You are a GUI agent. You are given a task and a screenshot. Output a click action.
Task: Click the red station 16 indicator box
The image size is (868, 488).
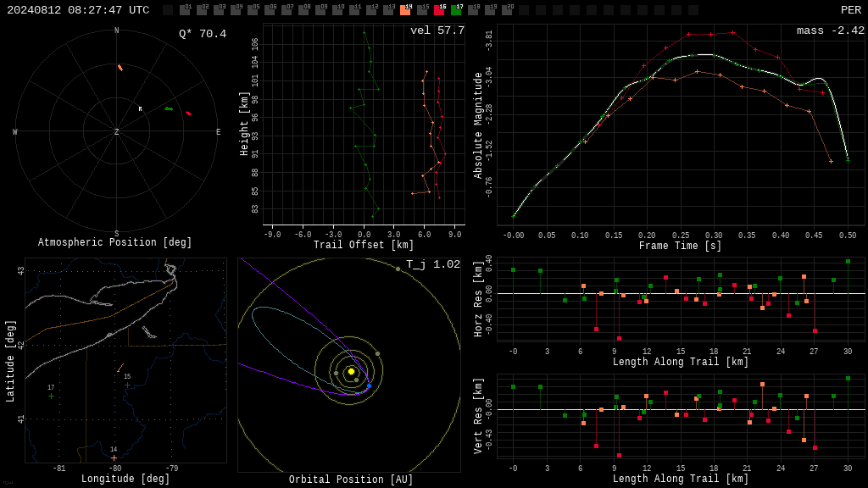tap(440, 9)
